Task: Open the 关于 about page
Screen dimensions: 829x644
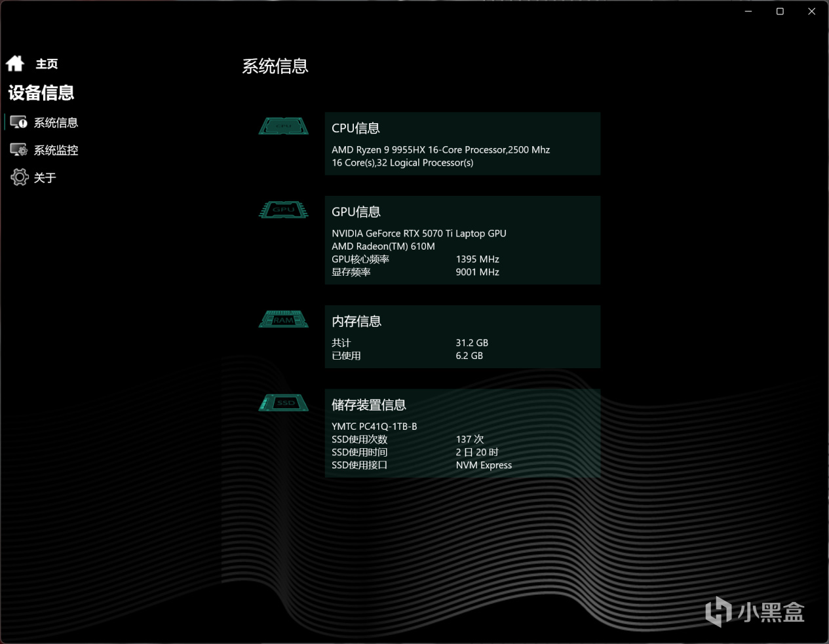Action: (45, 178)
